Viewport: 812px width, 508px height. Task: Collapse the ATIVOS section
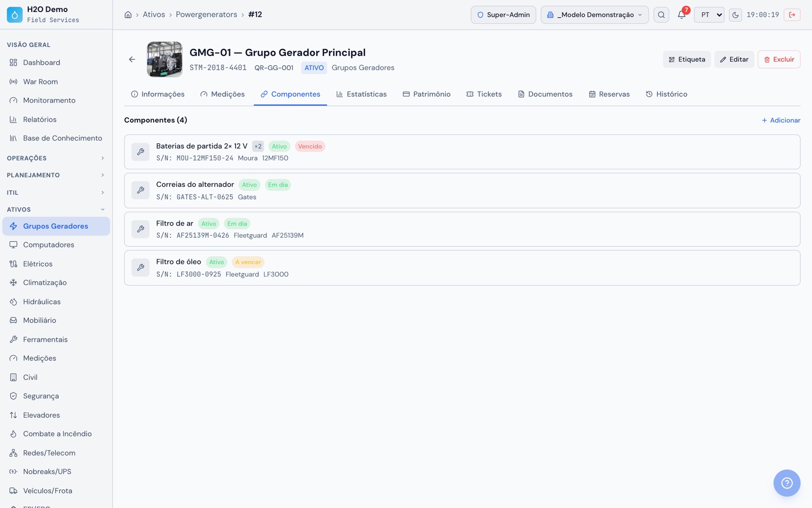(56, 209)
